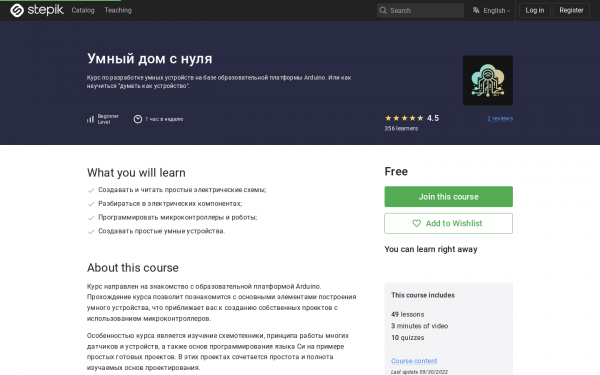Click the "What you will learn" heading
This screenshot has height=375, width=600.
click(x=136, y=173)
